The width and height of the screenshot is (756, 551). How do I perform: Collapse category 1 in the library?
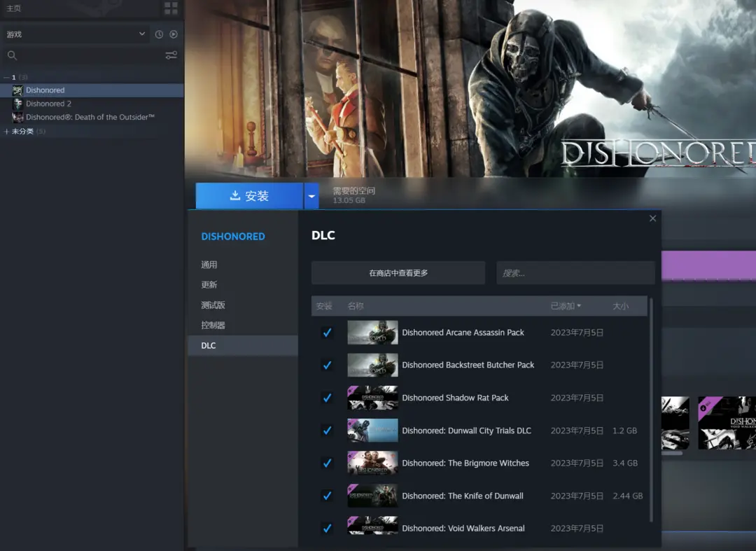pos(6,77)
